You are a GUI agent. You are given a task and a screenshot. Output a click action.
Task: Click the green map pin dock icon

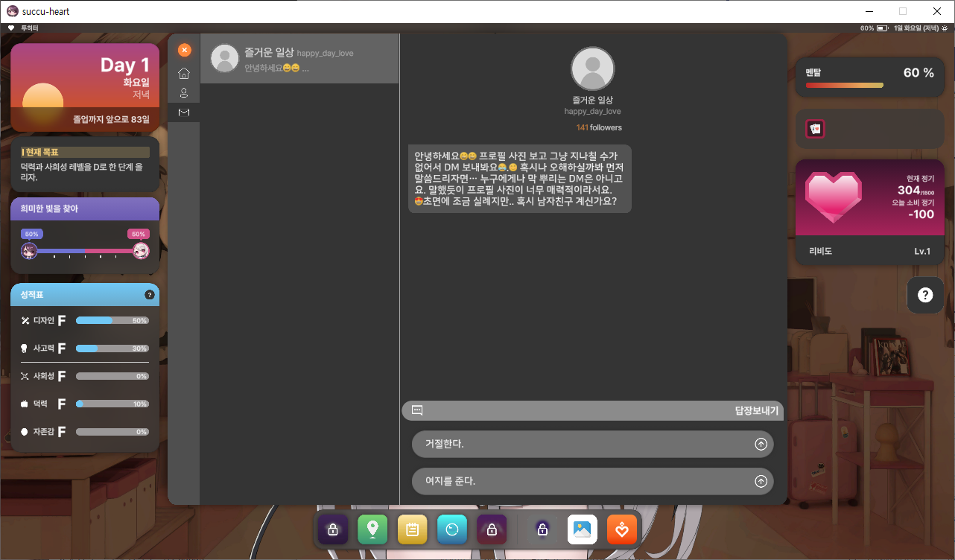pos(372,529)
